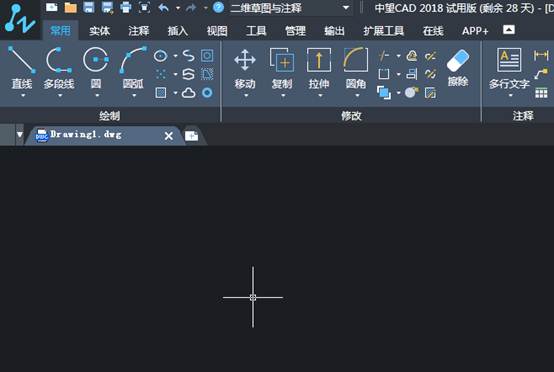Expand the 移动 tool dropdown arrow
554x372 pixels.
[x=246, y=96]
